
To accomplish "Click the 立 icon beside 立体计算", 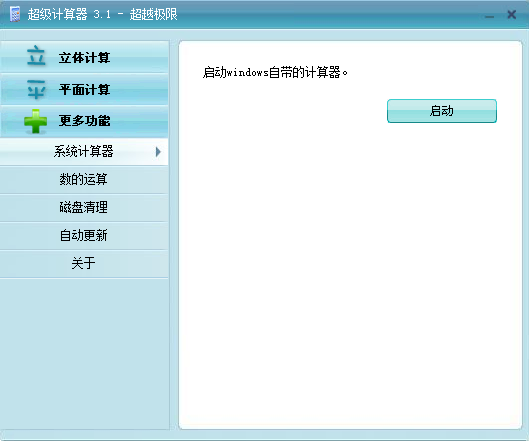I will click(36, 56).
